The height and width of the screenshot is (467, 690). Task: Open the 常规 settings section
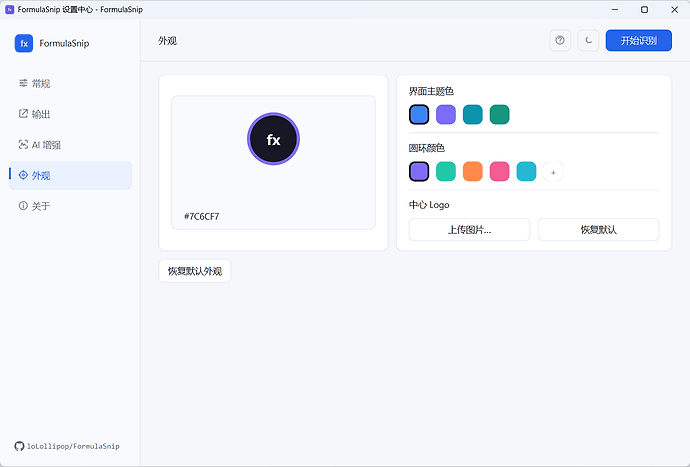tap(70, 83)
